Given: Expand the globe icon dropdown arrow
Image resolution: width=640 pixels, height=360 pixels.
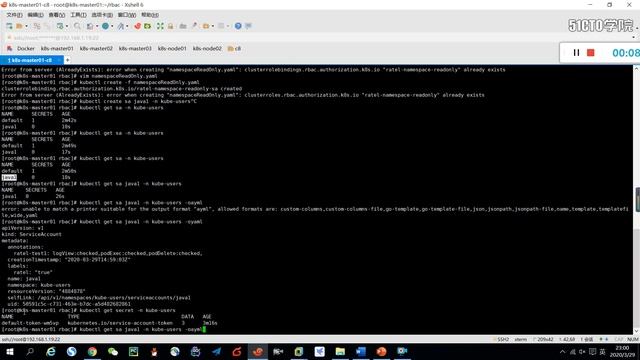Looking at the screenshot, I should tap(112, 27).
